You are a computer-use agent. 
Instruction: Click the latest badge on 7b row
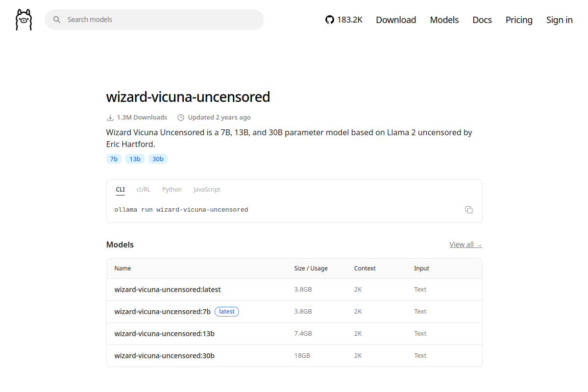click(x=227, y=312)
